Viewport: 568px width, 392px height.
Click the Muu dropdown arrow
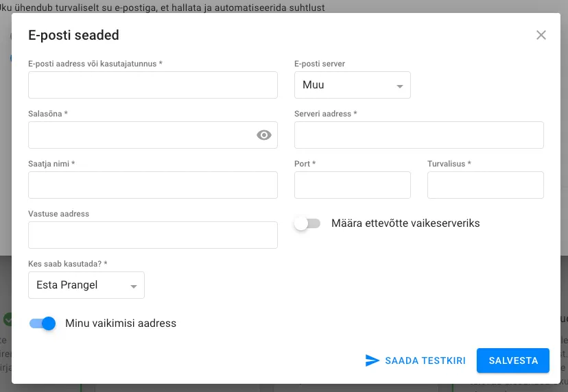tap(399, 86)
